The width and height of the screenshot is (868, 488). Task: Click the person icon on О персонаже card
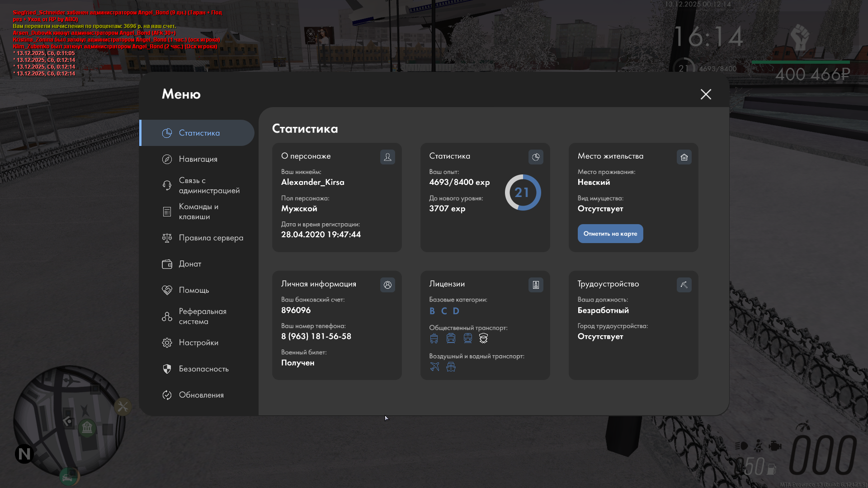(x=387, y=157)
